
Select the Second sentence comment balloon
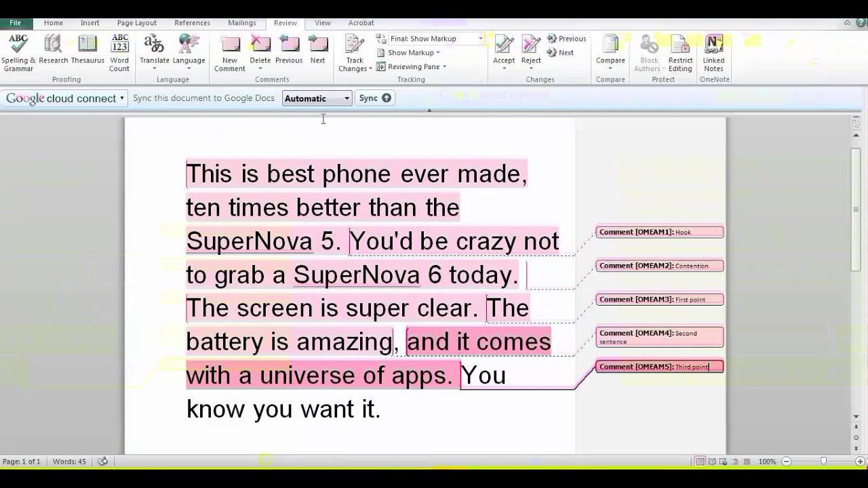click(660, 337)
